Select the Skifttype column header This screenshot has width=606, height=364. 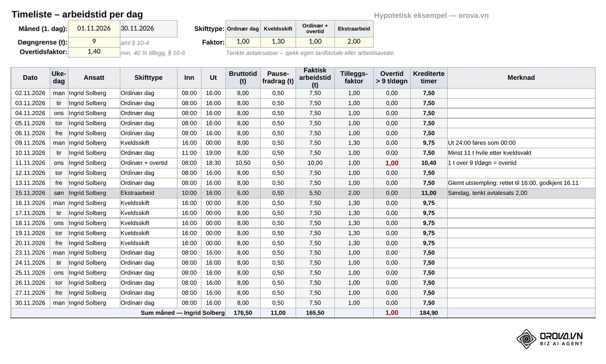148,78
